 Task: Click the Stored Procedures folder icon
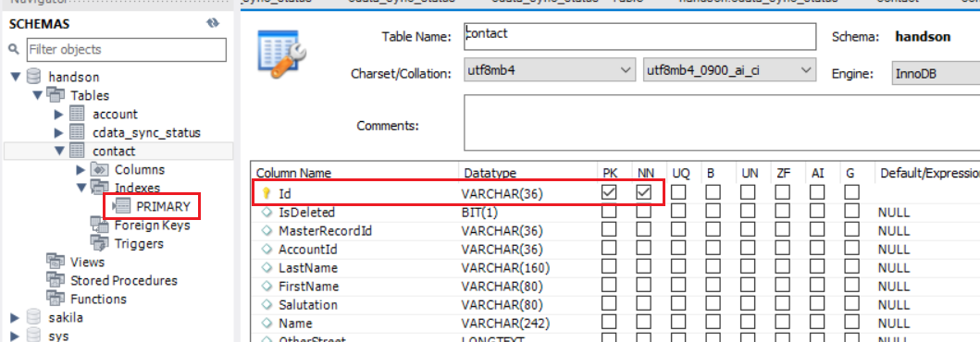[56, 280]
